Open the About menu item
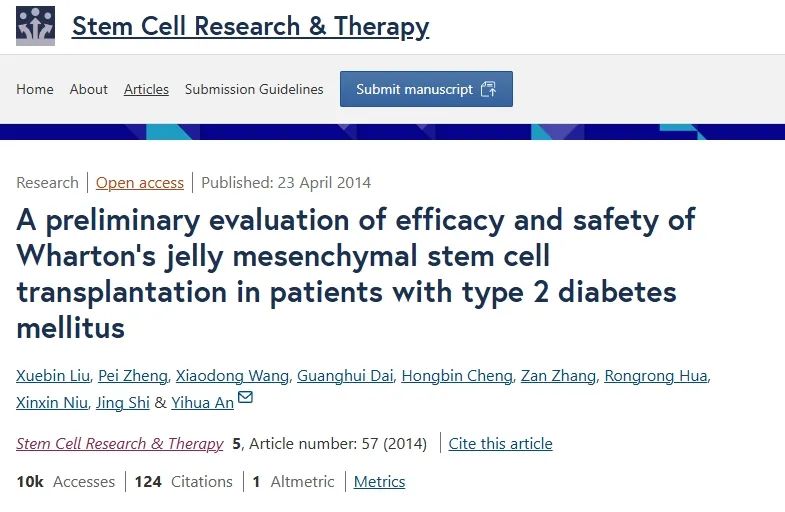The width and height of the screenshot is (785, 512). click(x=88, y=89)
